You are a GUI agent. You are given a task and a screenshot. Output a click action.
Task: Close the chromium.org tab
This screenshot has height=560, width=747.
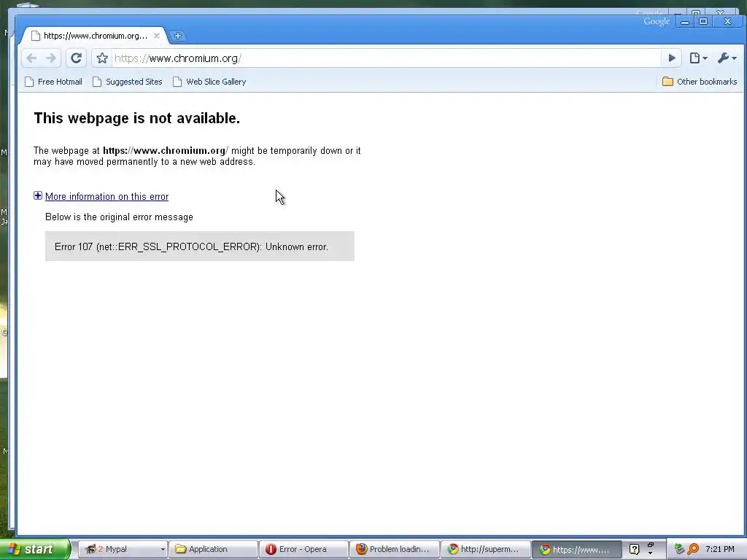click(157, 36)
